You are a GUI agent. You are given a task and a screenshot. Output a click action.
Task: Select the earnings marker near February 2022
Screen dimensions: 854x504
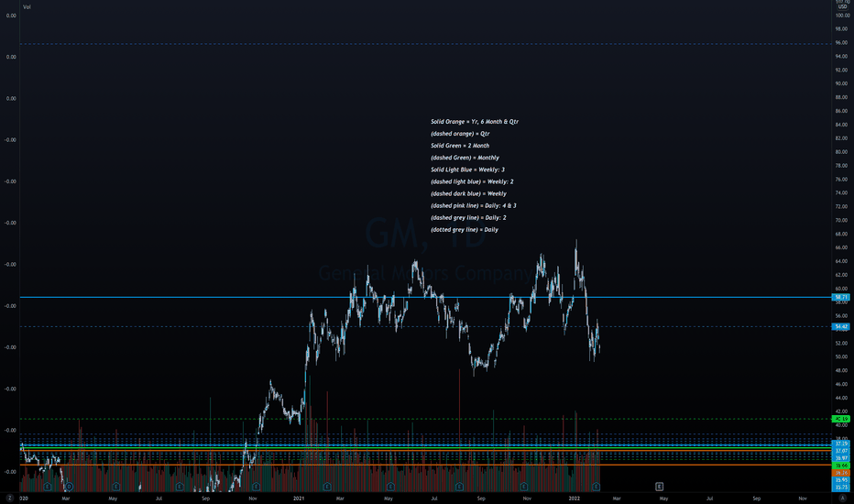pos(597,486)
